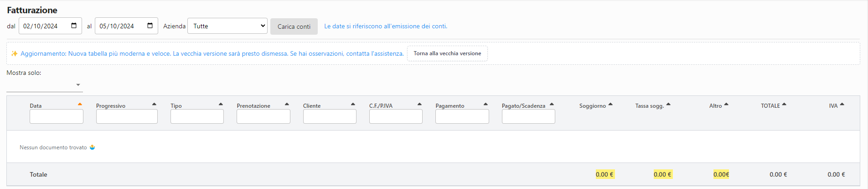868x189 pixels.
Task: Sort by Pagamento column arrow
Action: tap(486, 105)
